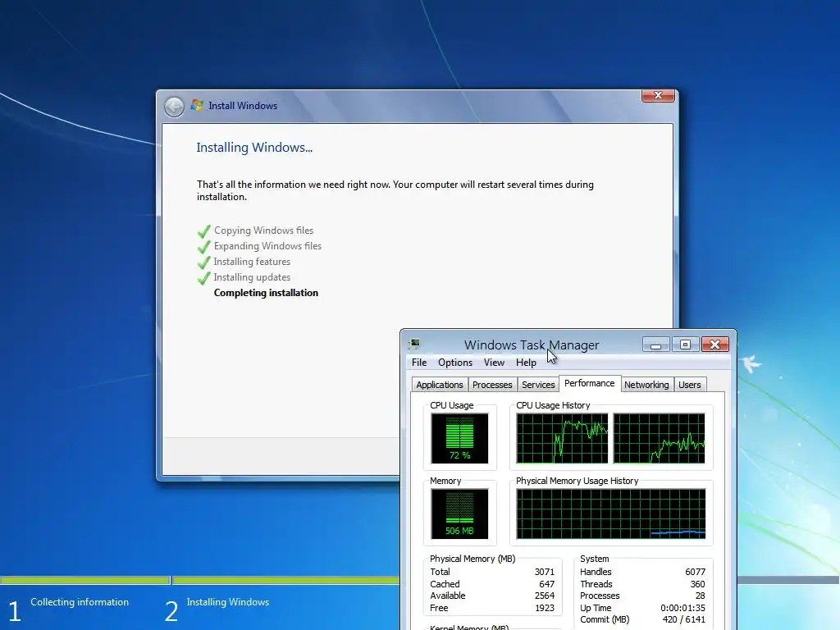The image size is (840, 630).
Task: Click the 'Completing installation' step text
Action: coord(266,293)
